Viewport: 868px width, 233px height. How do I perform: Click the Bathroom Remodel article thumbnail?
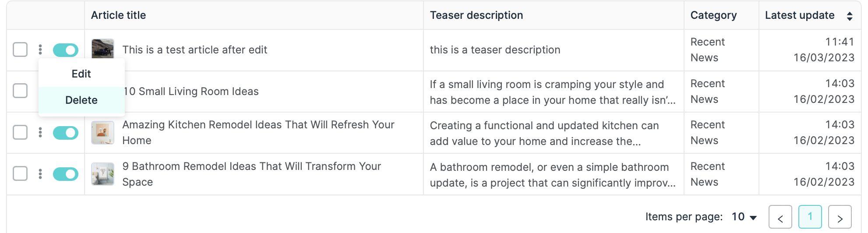(x=102, y=174)
